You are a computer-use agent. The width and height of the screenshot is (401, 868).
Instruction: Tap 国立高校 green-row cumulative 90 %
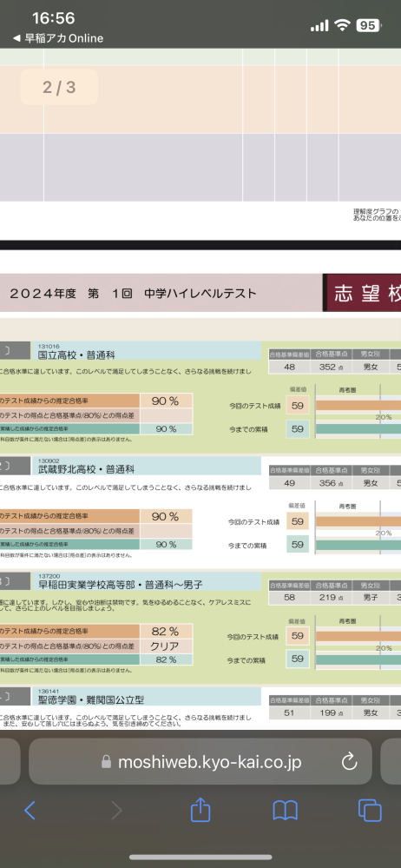click(x=166, y=428)
